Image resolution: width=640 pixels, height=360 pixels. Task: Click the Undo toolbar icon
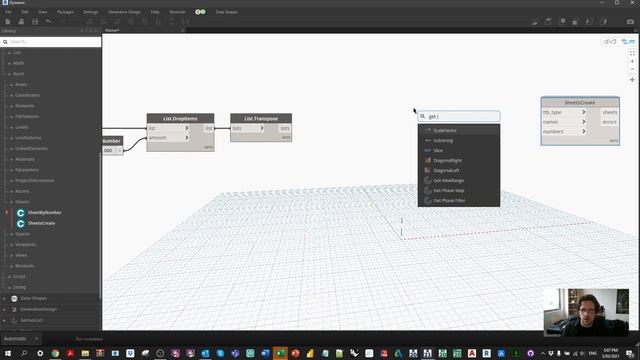[49, 22]
